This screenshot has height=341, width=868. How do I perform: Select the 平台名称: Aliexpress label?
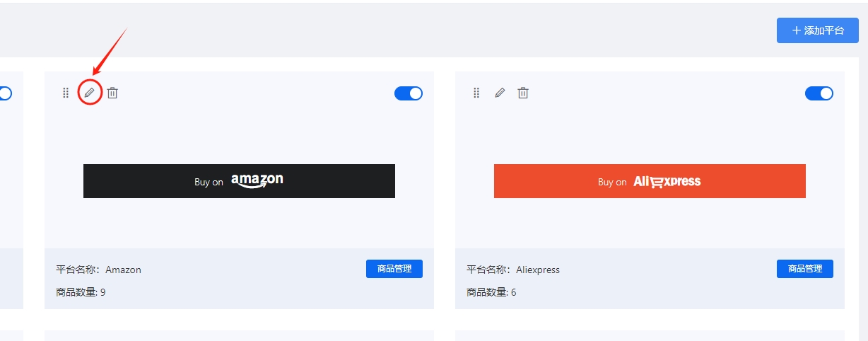(513, 270)
